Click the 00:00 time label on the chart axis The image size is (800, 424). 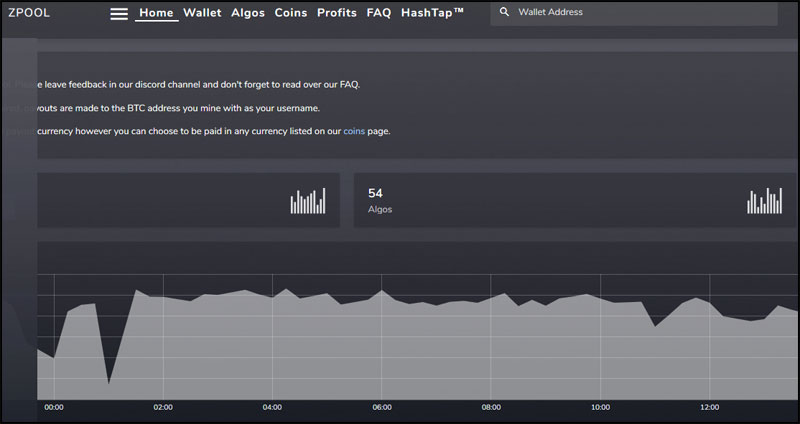(54, 407)
